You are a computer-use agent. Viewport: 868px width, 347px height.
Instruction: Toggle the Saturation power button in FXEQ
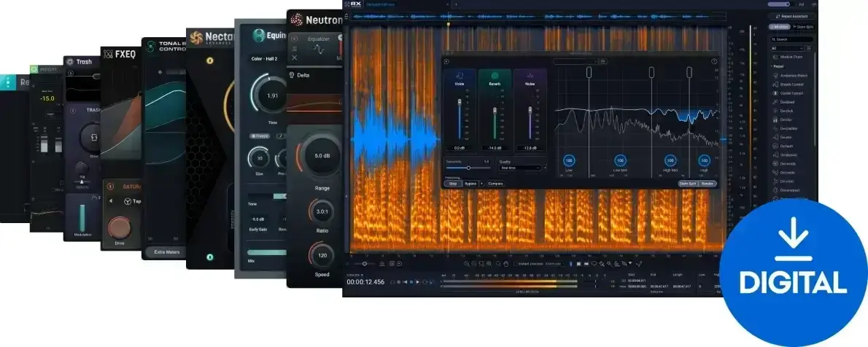(x=109, y=187)
